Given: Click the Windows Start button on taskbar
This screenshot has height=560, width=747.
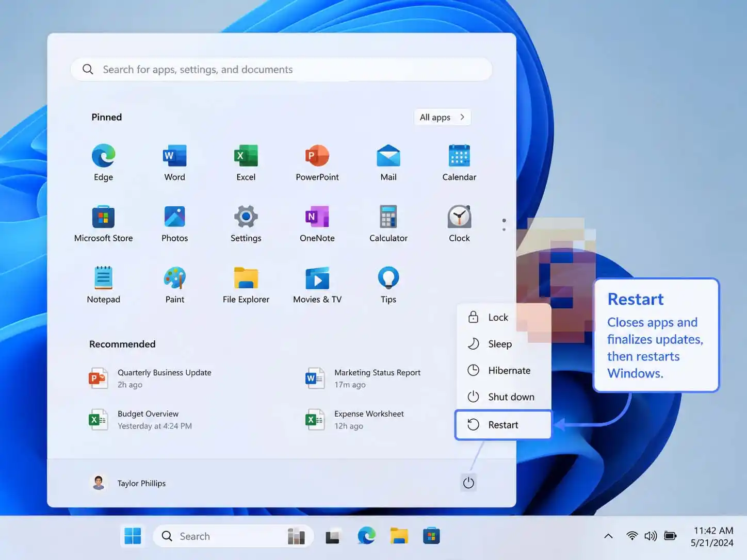Looking at the screenshot, I should tap(133, 536).
